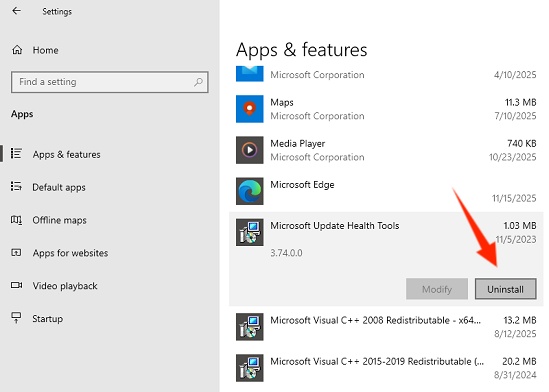Screen dimensions: 549x392
Task: Click the Startup icon
Action: 16,318
